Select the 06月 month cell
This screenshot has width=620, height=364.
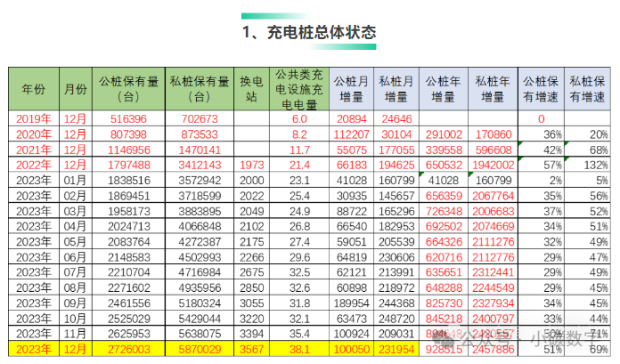pyautogui.click(x=76, y=257)
